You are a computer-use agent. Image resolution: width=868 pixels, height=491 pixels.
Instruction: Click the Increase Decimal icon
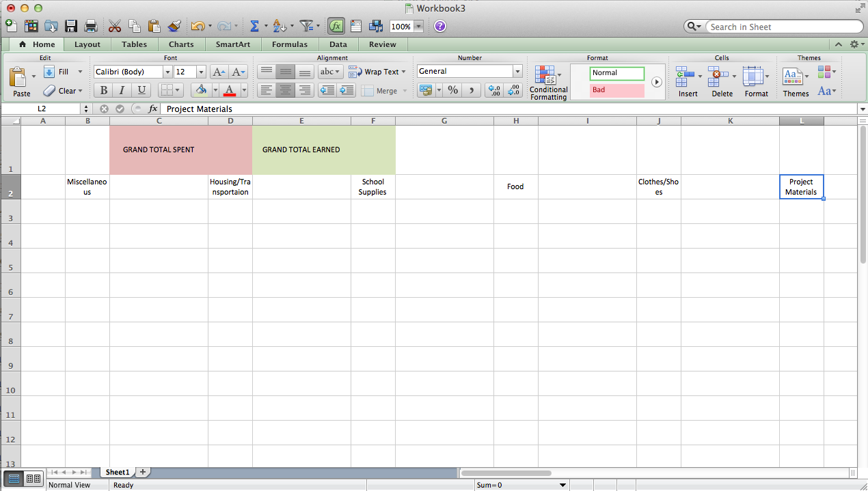(493, 89)
